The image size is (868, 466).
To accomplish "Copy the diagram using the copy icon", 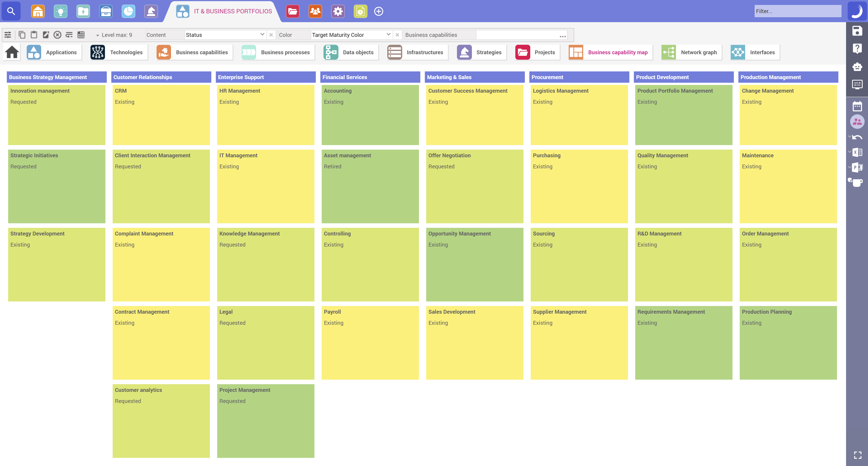I will click(22, 35).
